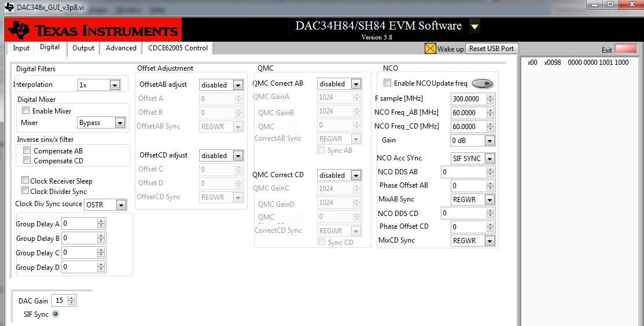Click the Texas Instruments logo
644x326 pixels.
pyautogui.click(x=94, y=30)
